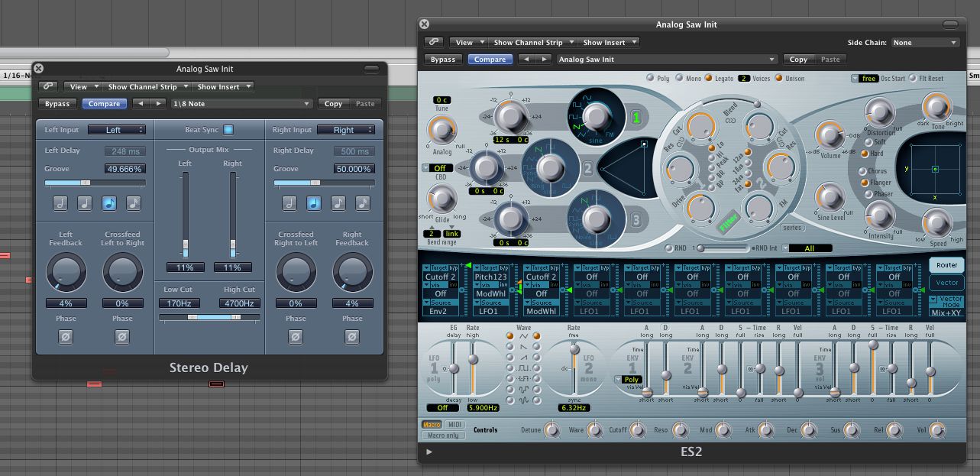Select the Chorus effect
The width and height of the screenshot is (980, 476).
(863, 171)
